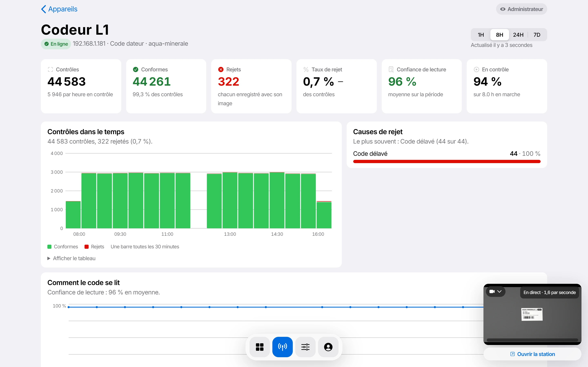The image size is (588, 367).
Task: Select the devices broadcast icon in dock
Action: coord(282,347)
